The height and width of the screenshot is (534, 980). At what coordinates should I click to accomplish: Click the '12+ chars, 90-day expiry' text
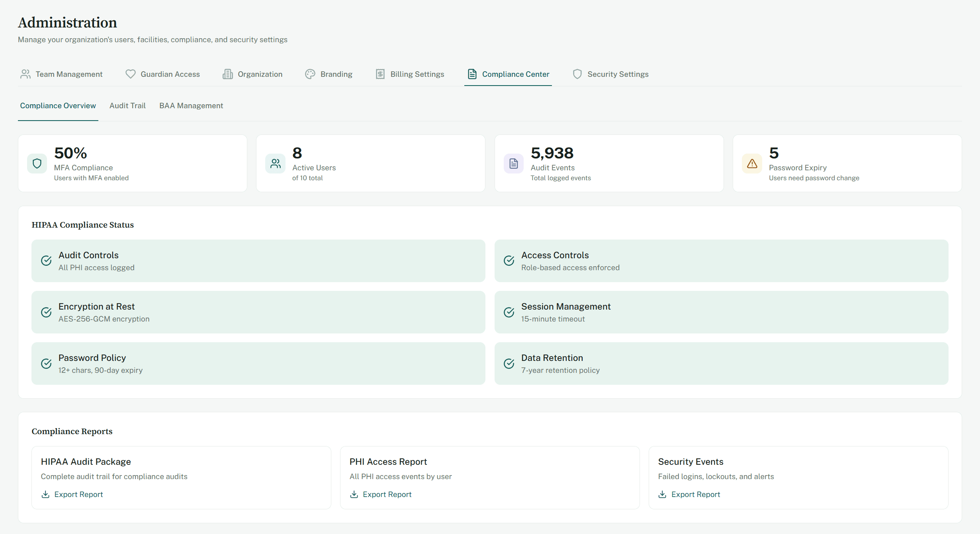click(x=100, y=370)
